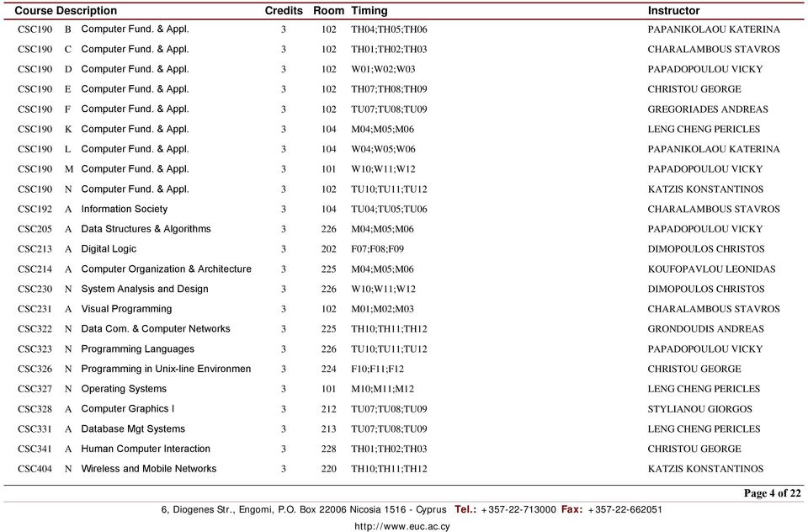808x532 pixels.
Task: Click instructor for CSC190 section K
Action: point(704,130)
